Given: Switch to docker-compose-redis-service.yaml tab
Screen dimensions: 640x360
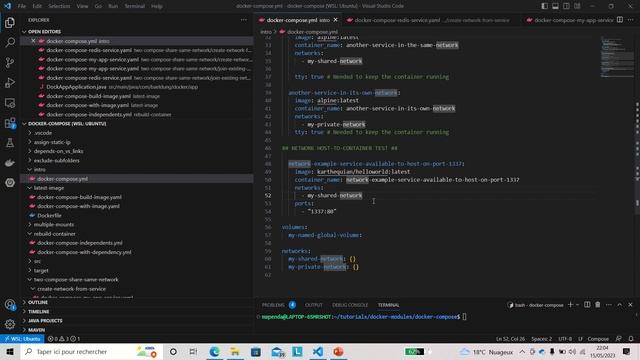Looking at the screenshot, I should coord(432,20).
